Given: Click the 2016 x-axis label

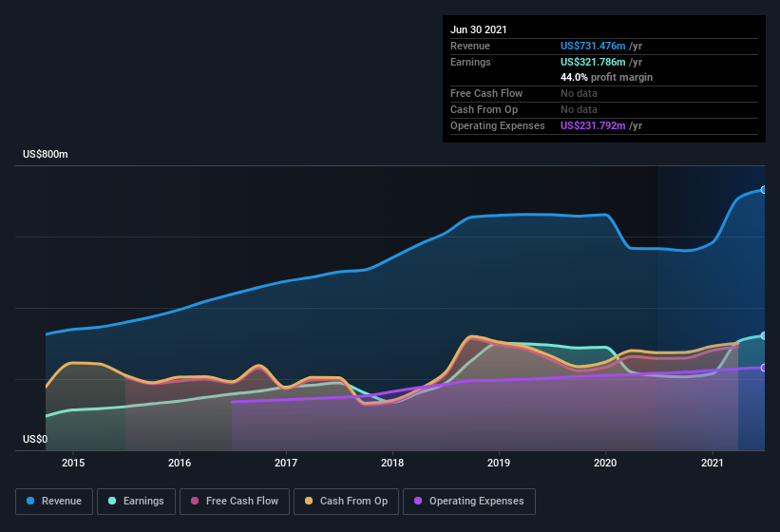Looking at the screenshot, I should 180,463.
